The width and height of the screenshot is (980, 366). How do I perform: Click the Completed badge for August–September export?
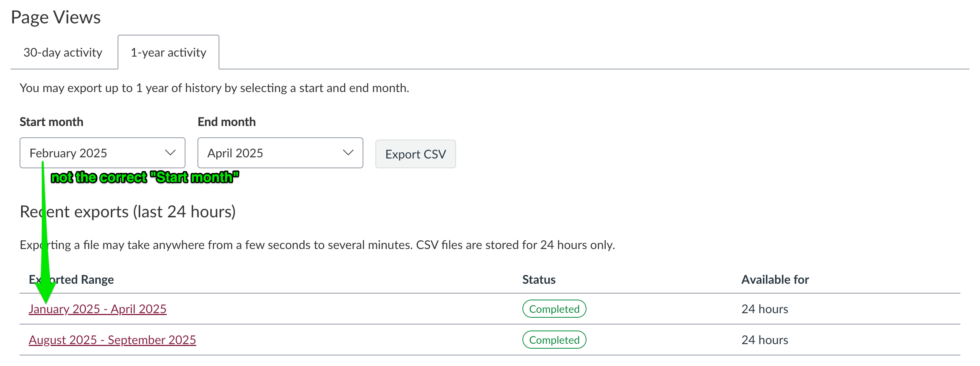[x=554, y=339]
